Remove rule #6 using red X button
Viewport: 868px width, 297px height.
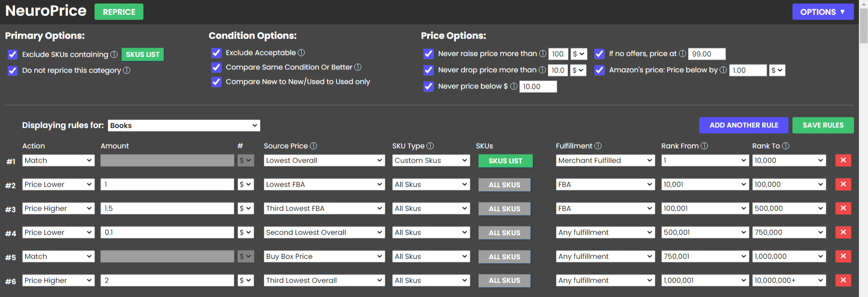[x=843, y=280]
